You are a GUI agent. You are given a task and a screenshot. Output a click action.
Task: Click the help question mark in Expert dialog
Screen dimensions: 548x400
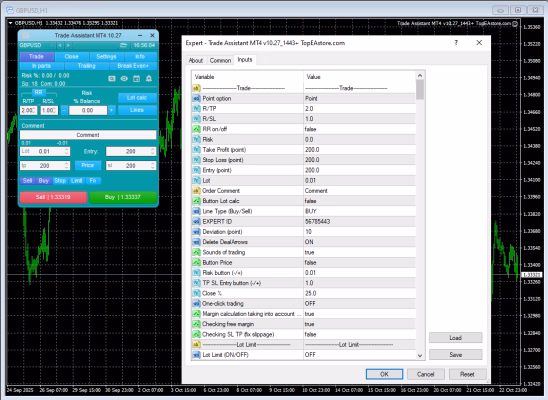(x=456, y=43)
